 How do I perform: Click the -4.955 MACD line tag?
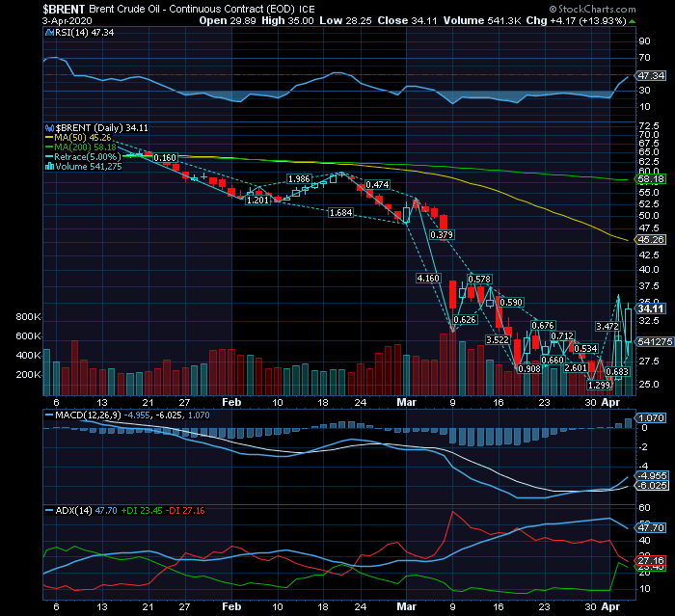click(x=652, y=475)
